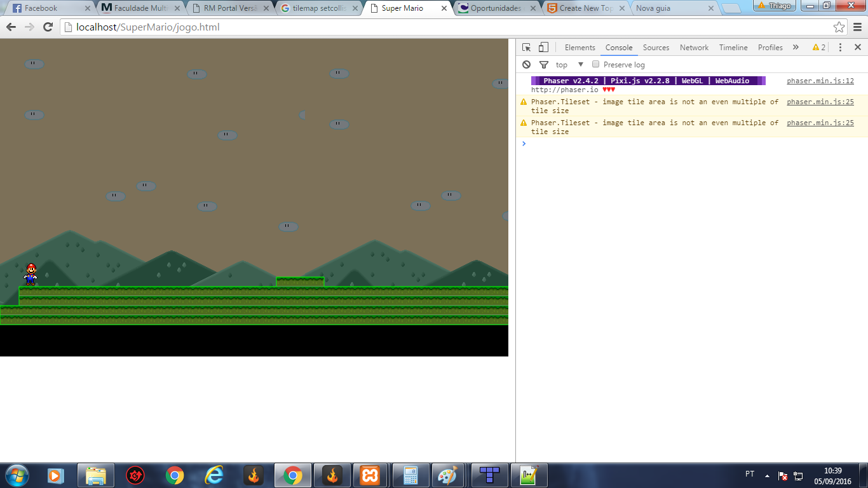The width and height of the screenshot is (868, 488).
Task: Open the blue T-block taskbar app
Action: click(x=489, y=475)
